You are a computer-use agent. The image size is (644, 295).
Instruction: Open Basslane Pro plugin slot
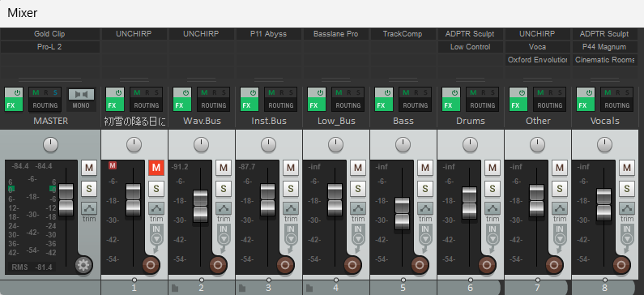point(336,34)
